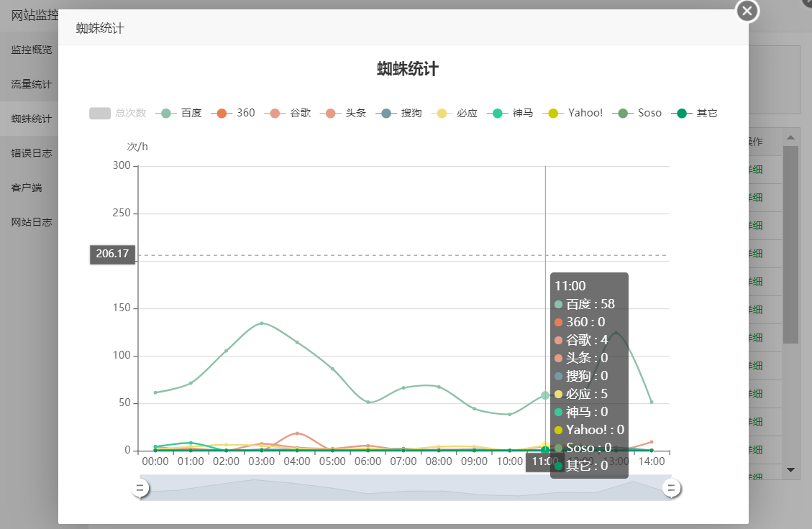
Task: Click the background scrollbar down arrow
Action: tap(790, 470)
